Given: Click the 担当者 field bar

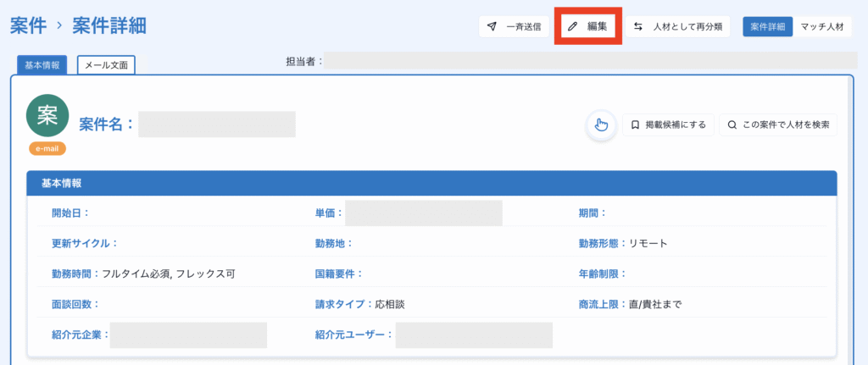Looking at the screenshot, I should [x=591, y=61].
